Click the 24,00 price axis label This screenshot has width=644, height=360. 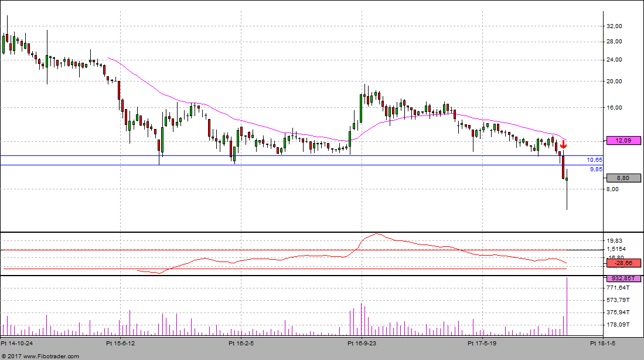pyautogui.click(x=615, y=60)
